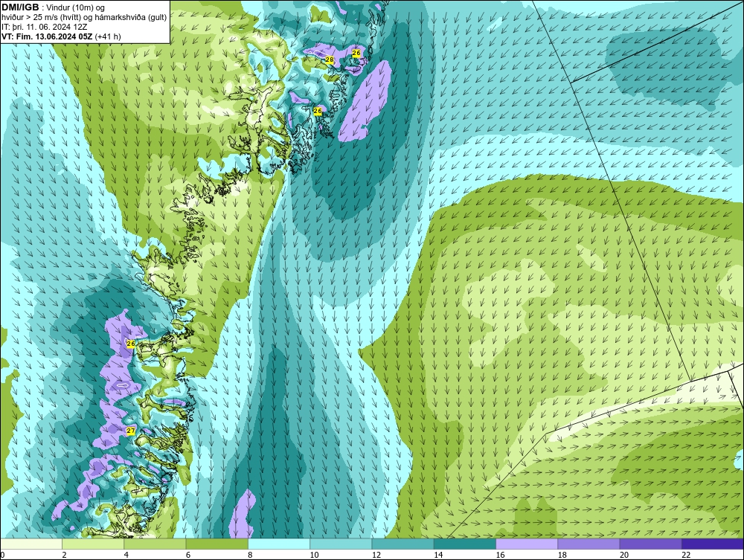Click the legend tick label 22
The width and height of the screenshot is (744, 560).
[x=686, y=555]
